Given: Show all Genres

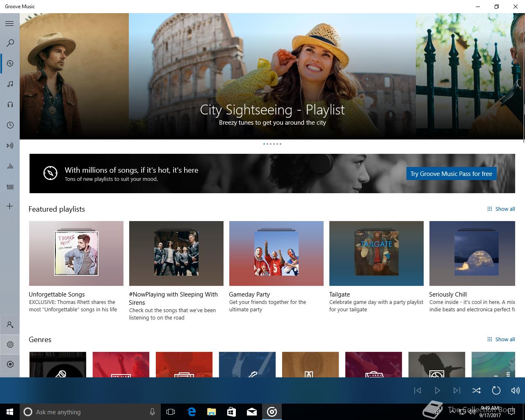Looking at the screenshot, I should point(501,340).
